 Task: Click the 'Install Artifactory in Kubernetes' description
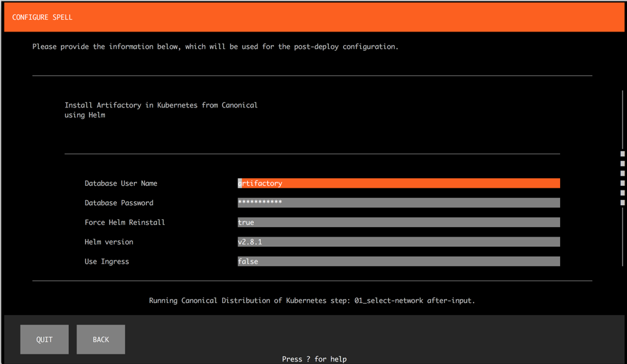[161, 110]
